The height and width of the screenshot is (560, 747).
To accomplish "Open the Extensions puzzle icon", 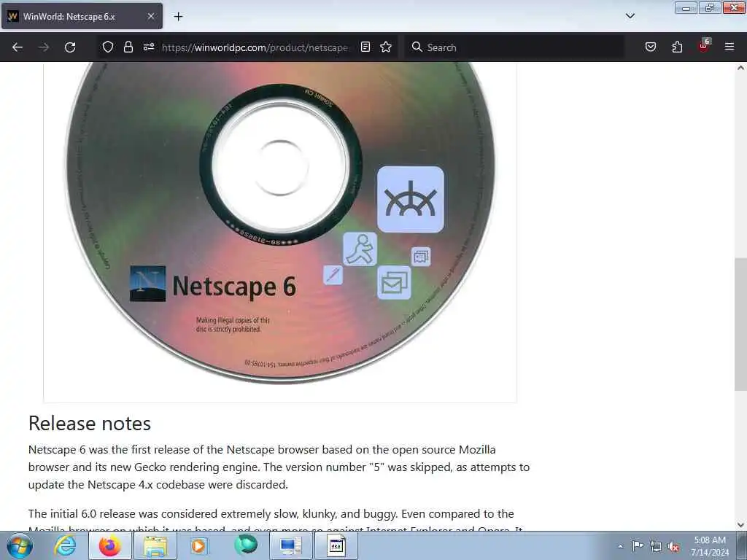I will (x=677, y=47).
